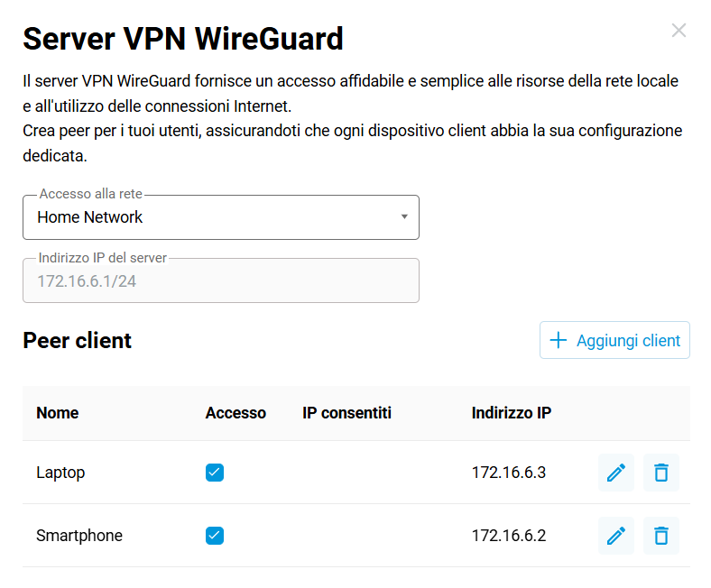Close the Server VPN WireGuard dialog

tap(679, 31)
